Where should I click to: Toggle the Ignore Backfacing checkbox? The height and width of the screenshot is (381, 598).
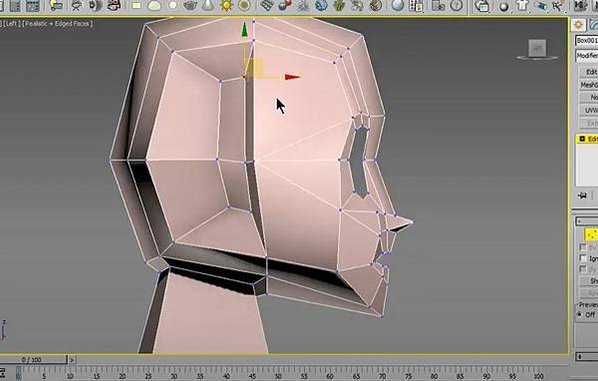583,258
